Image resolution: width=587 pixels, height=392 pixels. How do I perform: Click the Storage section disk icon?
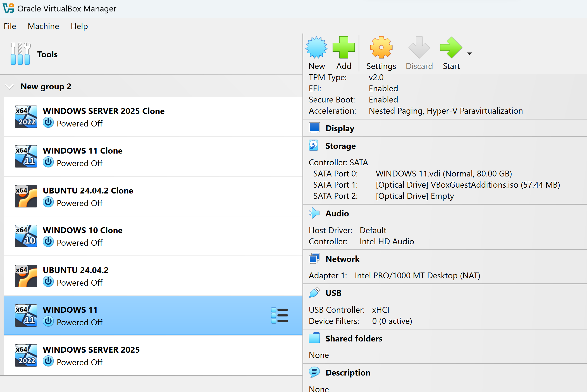[314, 145]
